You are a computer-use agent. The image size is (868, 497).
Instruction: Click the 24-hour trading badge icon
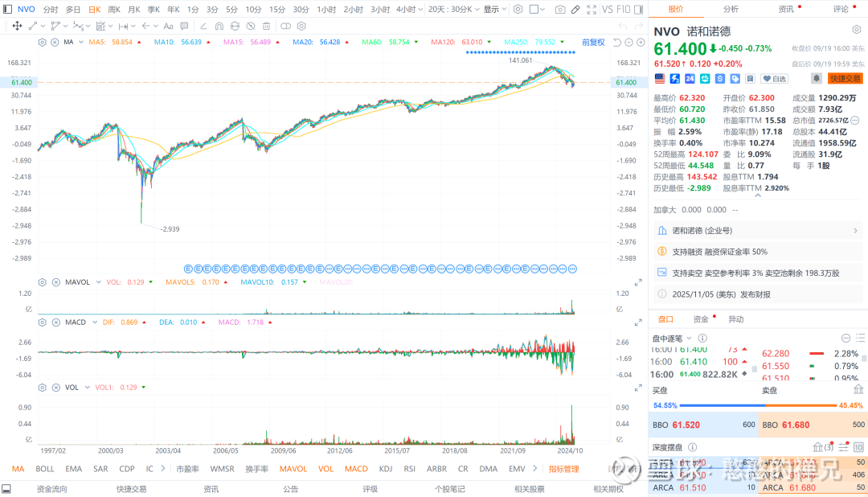click(x=690, y=79)
